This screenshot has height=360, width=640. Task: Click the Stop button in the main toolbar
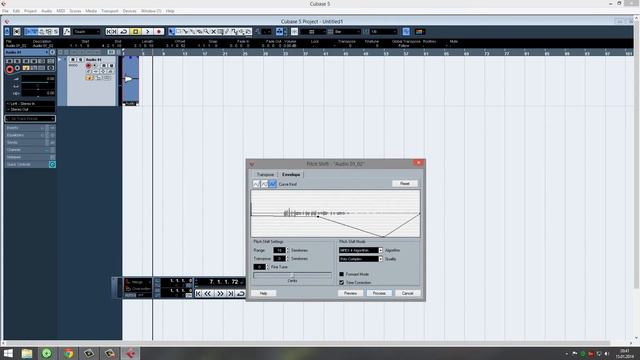[136, 32]
